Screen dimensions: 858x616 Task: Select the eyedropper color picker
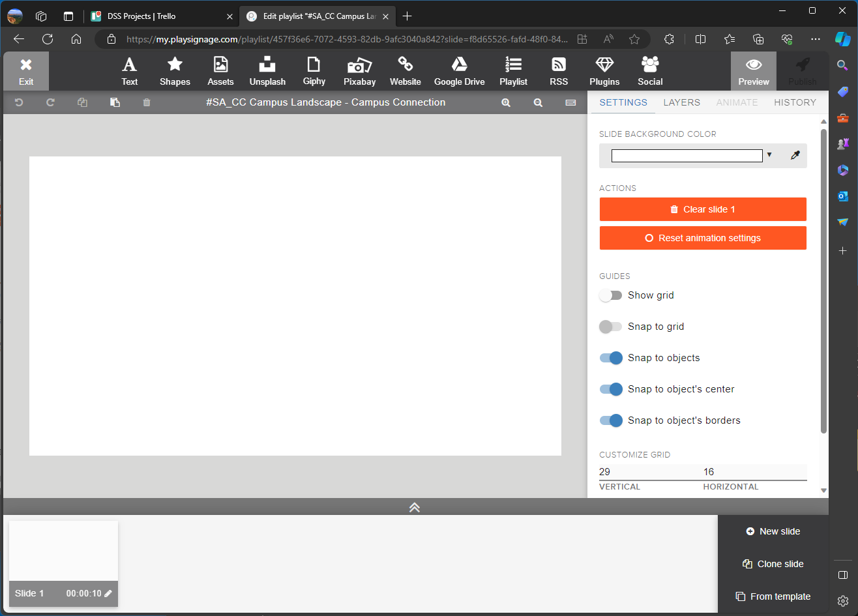[x=795, y=156]
